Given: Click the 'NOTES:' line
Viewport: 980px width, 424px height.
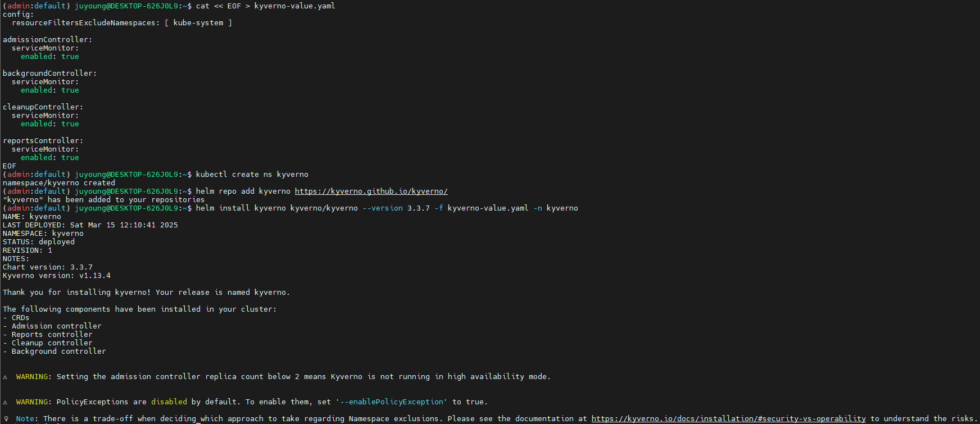Looking at the screenshot, I should point(16,259).
